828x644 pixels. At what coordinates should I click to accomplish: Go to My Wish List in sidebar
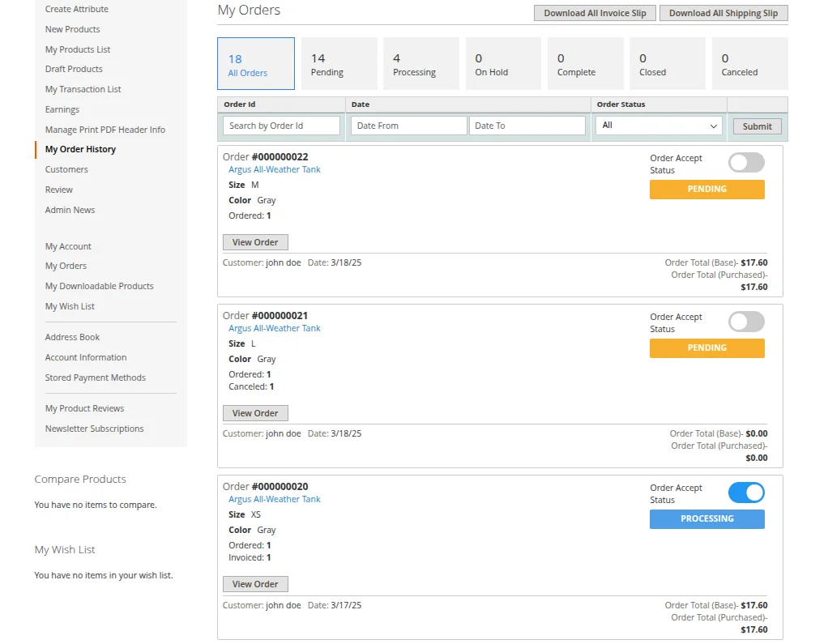(x=70, y=306)
